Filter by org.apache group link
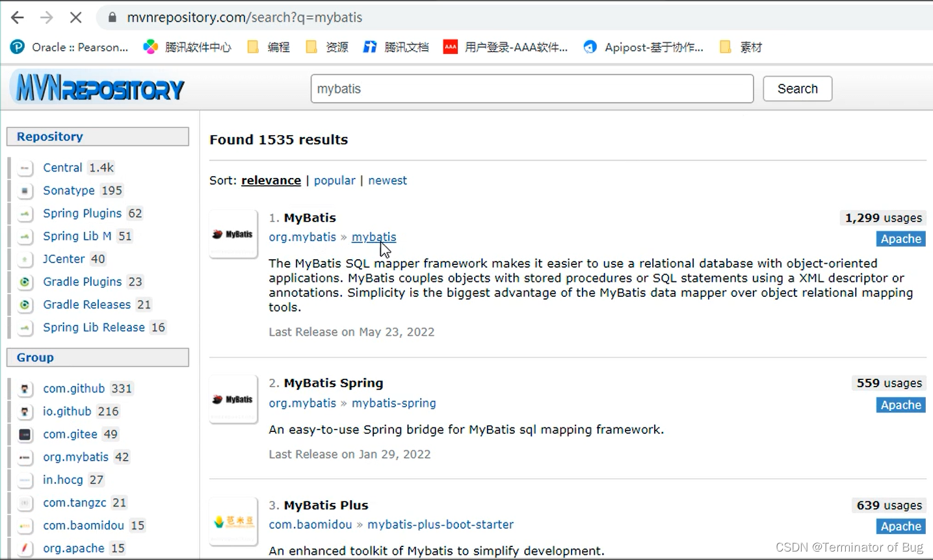933x560 pixels. (x=73, y=548)
